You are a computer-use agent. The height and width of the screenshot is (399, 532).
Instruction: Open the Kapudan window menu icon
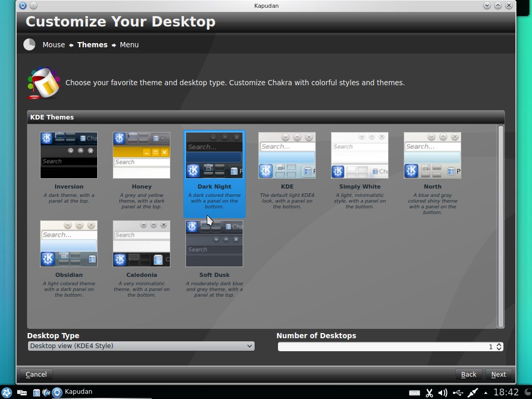23,5
